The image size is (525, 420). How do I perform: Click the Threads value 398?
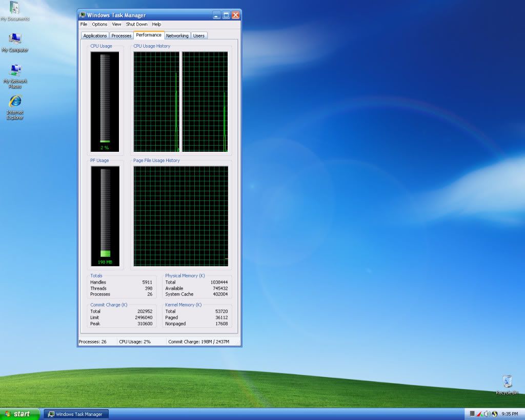149,288
